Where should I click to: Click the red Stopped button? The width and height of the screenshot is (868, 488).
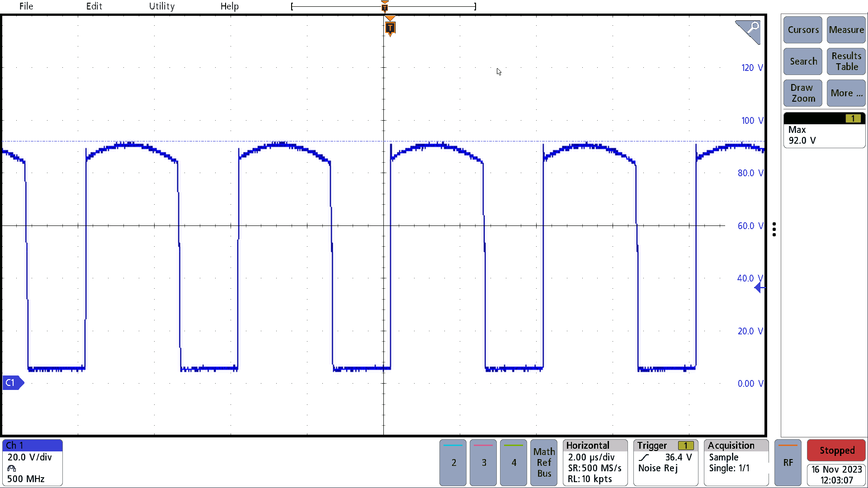[x=836, y=450]
